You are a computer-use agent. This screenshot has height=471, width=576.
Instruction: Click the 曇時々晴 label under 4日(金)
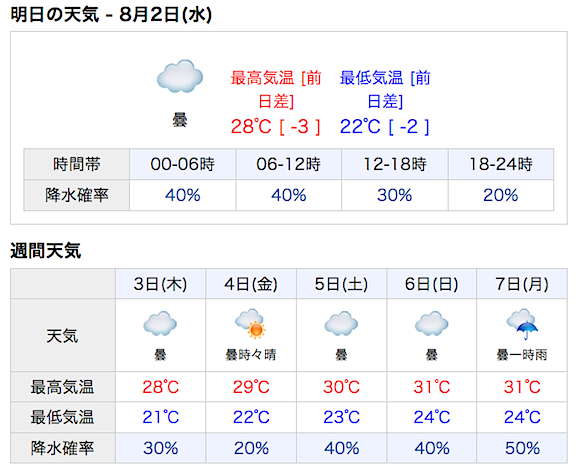(x=251, y=355)
